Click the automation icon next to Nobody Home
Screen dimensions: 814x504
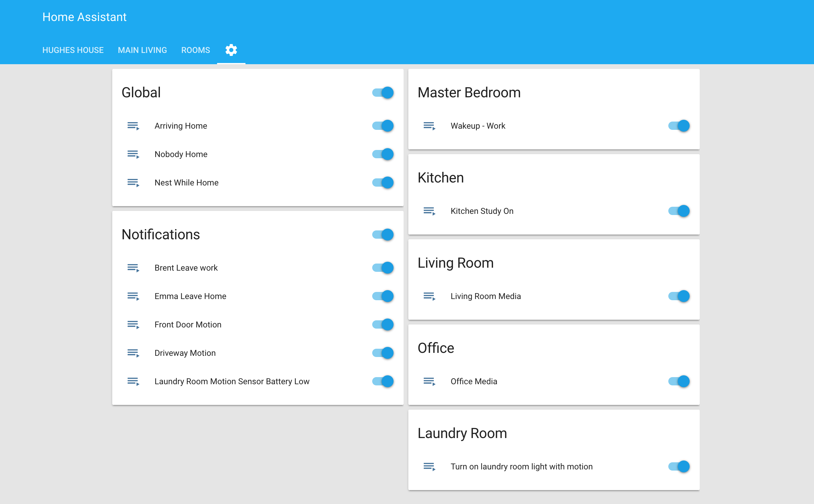(x=133, y=154)
